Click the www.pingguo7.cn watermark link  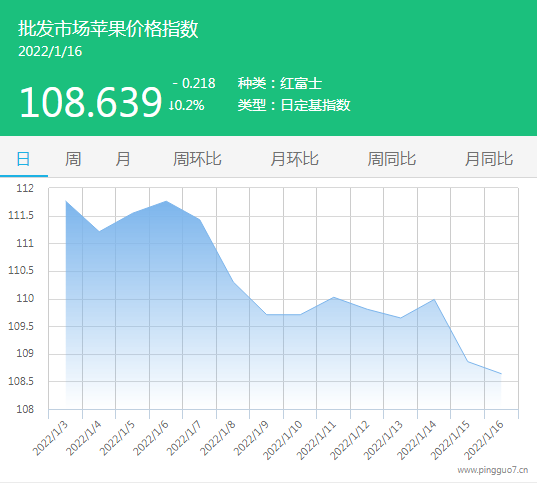click(492, 470)
